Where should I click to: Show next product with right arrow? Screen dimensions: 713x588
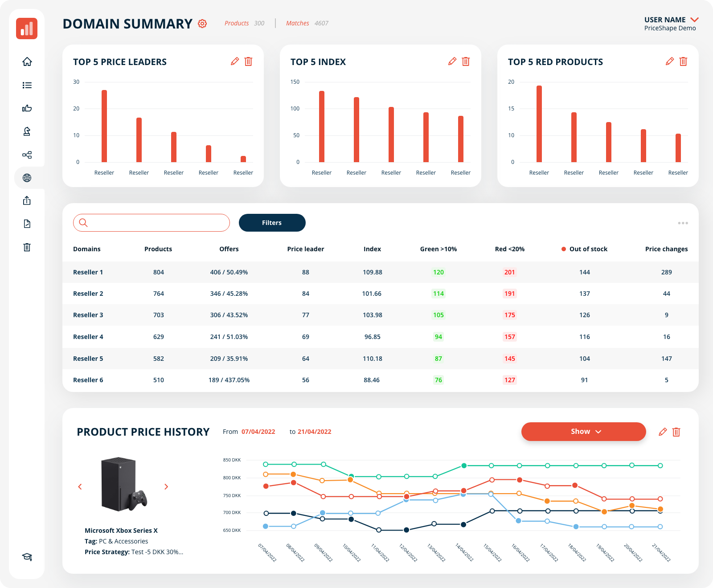point(166,487)
